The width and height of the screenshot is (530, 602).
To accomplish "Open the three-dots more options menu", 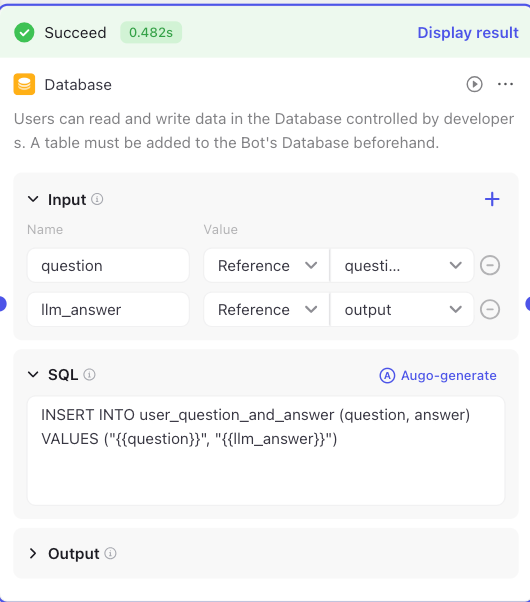I will pos(505,84).
